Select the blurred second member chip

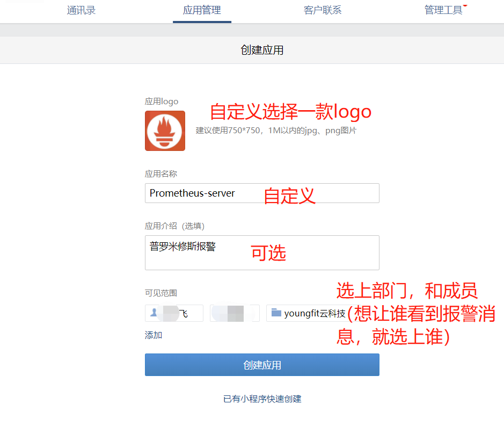[235, 313]
